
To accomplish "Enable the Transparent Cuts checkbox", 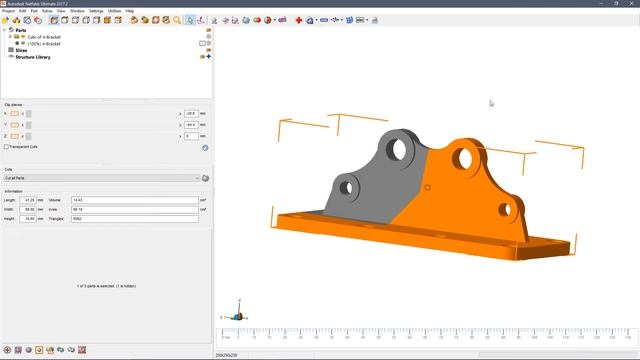I will click(x=6, y=147).
